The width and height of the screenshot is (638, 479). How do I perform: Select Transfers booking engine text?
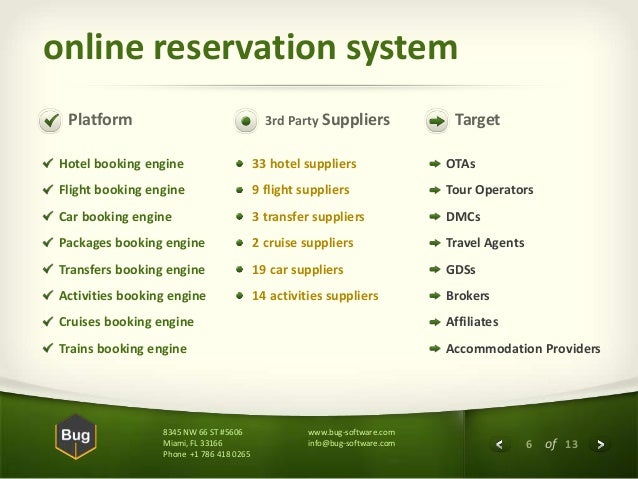coord(132,269)
